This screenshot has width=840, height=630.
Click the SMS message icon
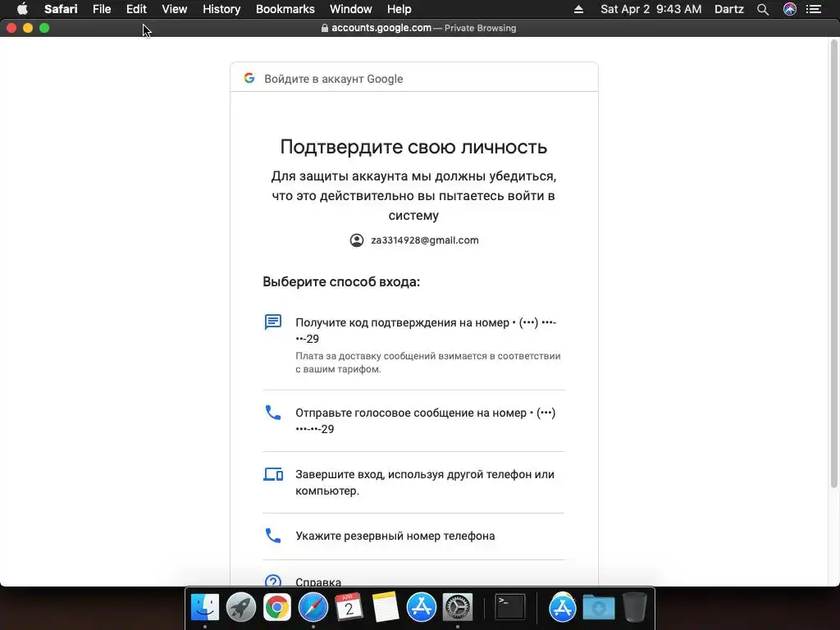coord(273,322)
